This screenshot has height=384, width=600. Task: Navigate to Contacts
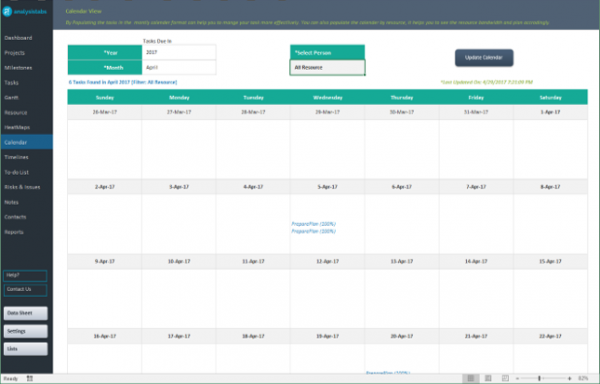15,217
